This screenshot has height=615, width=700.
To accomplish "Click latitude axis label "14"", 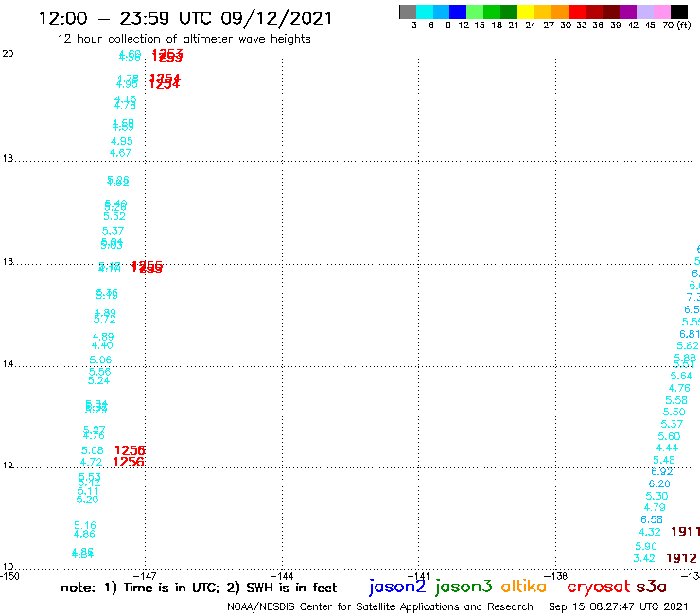I will point(8,364).
